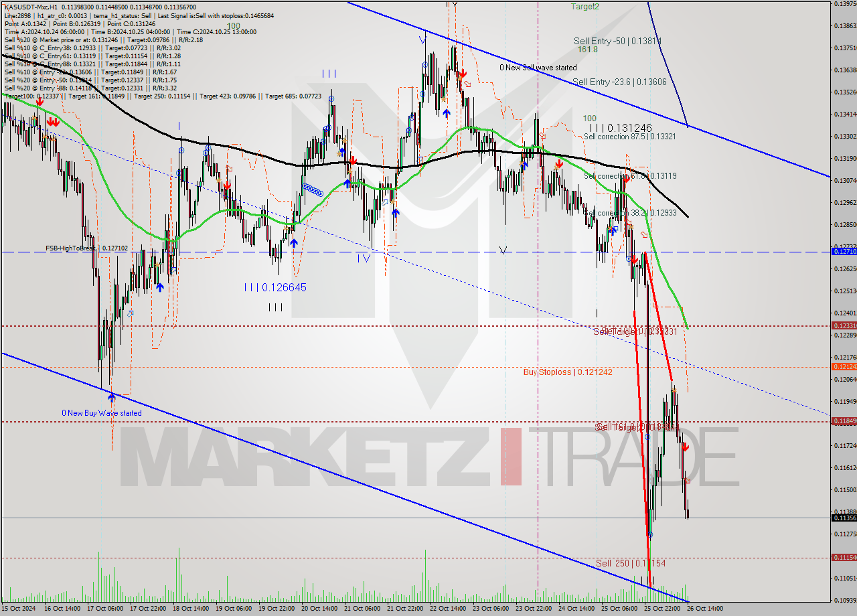Image resolution: width=857 pixels, height=616 pixels.
Task: Click the 0.10939 price axis value
Action: click(x=845, y=600)
